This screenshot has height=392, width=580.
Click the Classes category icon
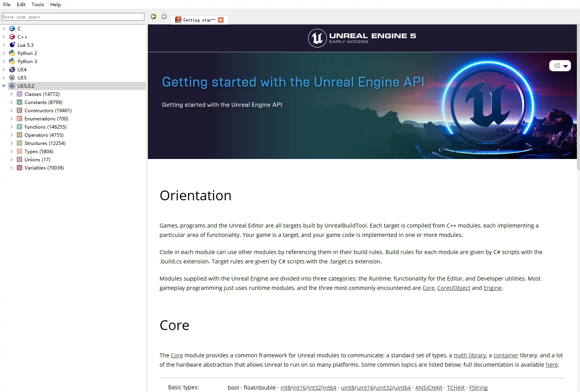coord(20,94)
